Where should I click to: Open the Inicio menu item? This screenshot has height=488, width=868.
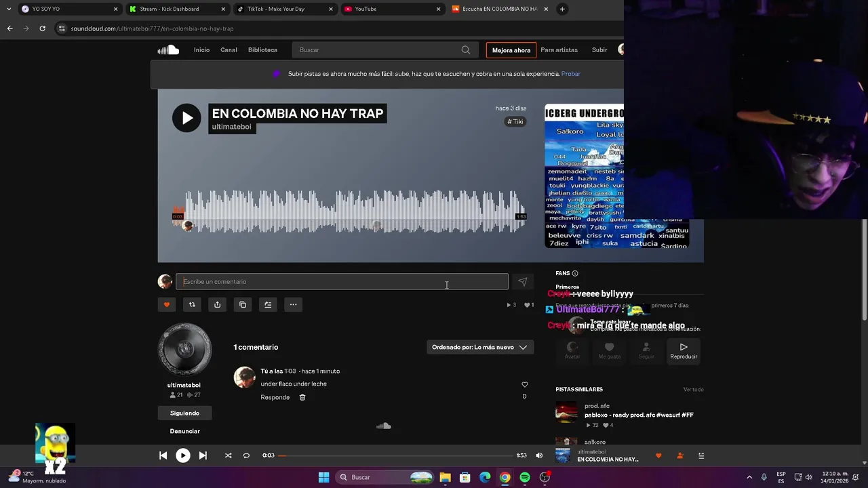[201, 49]
